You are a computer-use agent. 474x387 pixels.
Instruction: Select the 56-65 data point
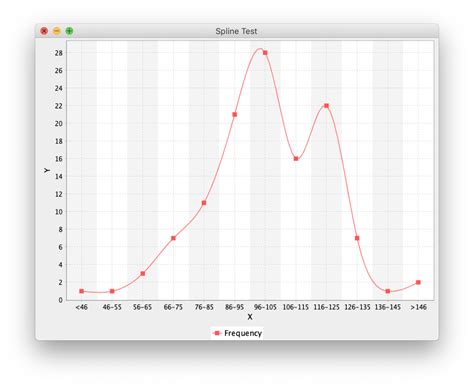pos(143,273)
